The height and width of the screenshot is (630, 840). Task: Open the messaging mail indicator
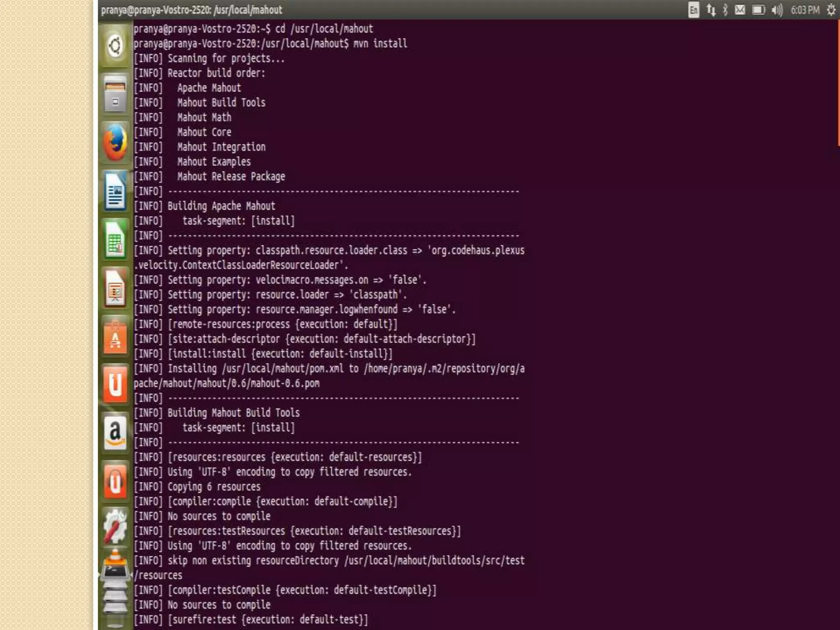(x=740, y=10)
